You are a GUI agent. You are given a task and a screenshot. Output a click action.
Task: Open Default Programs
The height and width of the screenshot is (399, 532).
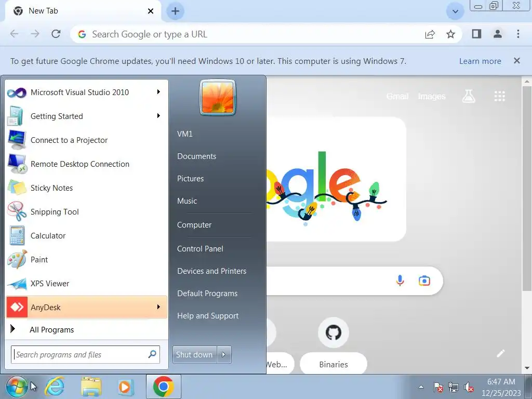(x=207, y=294)
